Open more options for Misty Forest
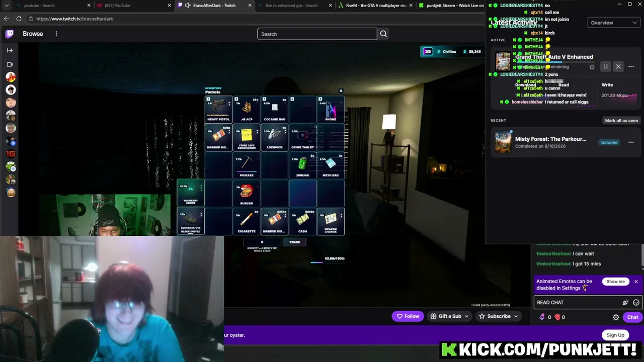This screenshot has height=362, width=644. pos(631,142)
